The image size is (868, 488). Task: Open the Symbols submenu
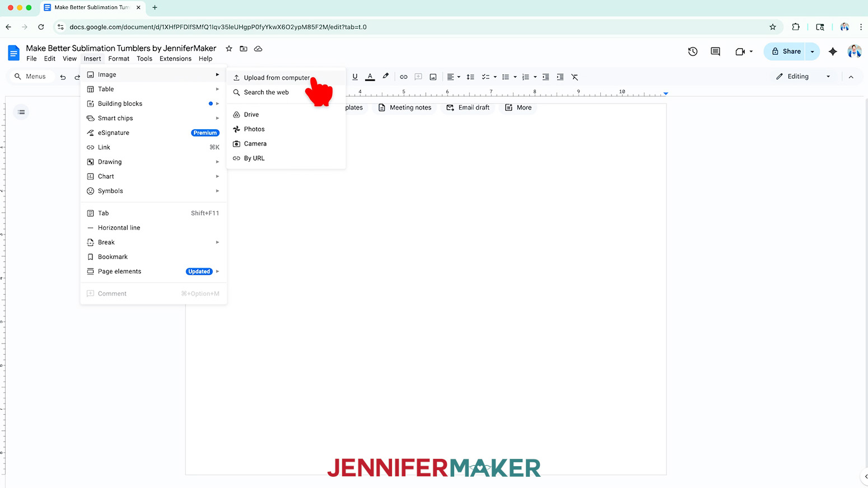(153, 191)
